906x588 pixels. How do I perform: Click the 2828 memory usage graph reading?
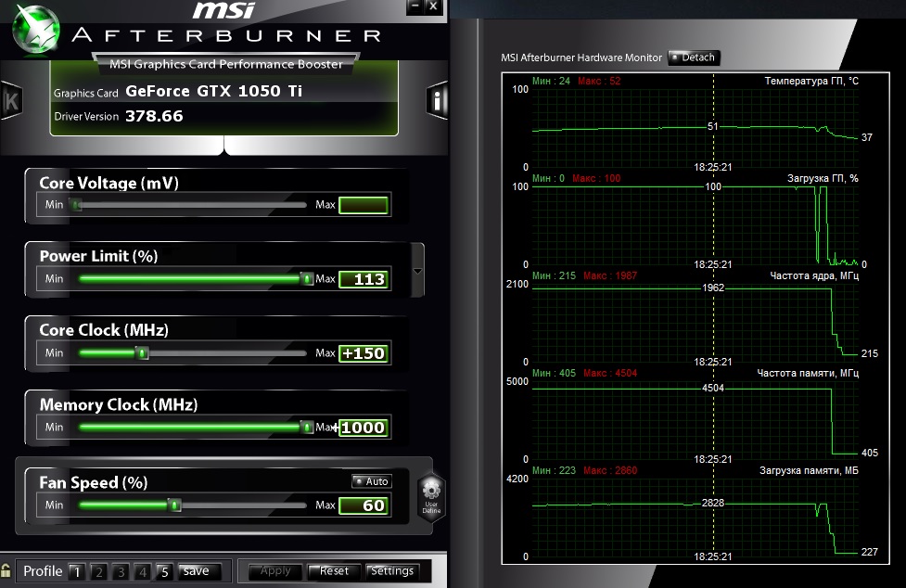(x=713, y=503)
